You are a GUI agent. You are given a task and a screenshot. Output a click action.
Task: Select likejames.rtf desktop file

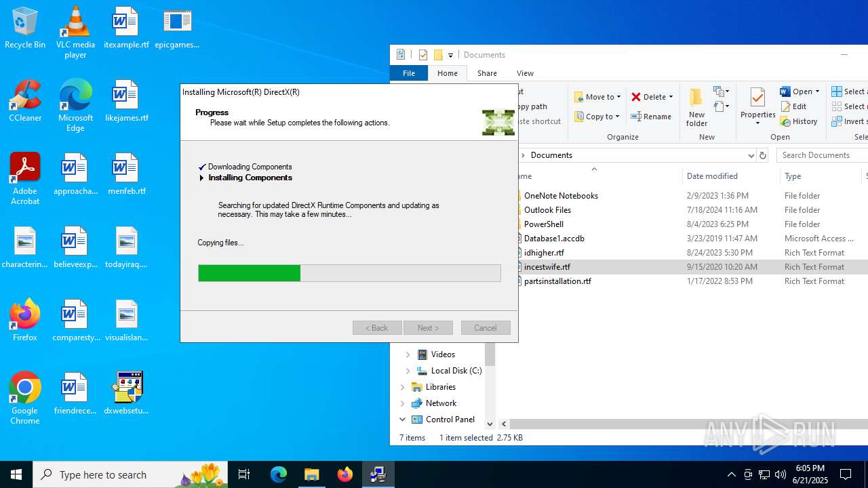[126, 102]
